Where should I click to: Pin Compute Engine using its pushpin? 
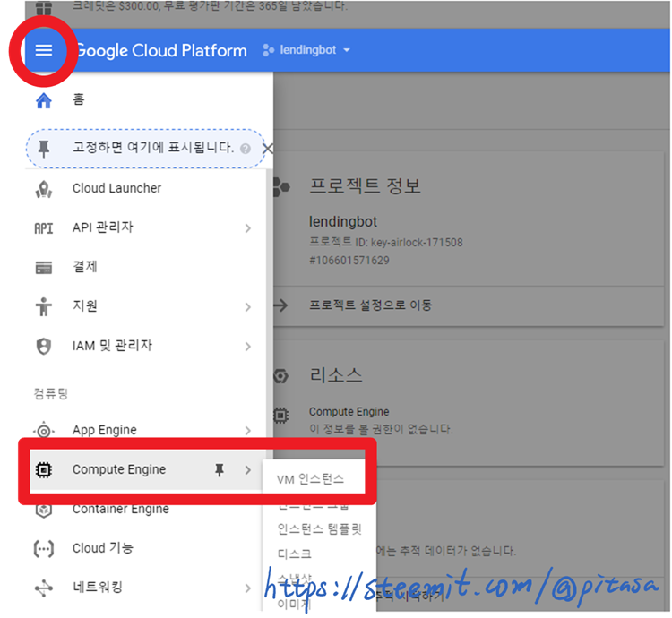pos(219,470)
